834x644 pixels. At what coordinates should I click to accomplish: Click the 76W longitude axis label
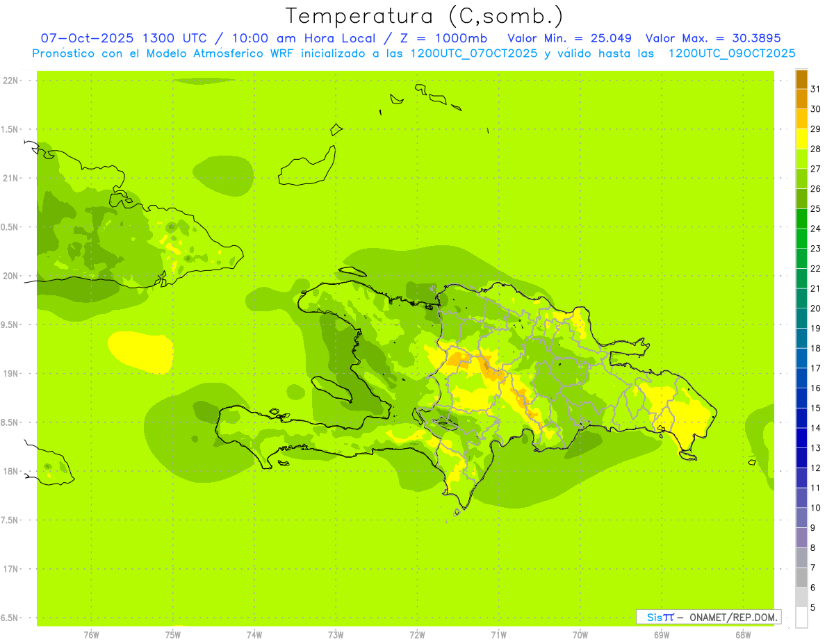click(91, 634)
